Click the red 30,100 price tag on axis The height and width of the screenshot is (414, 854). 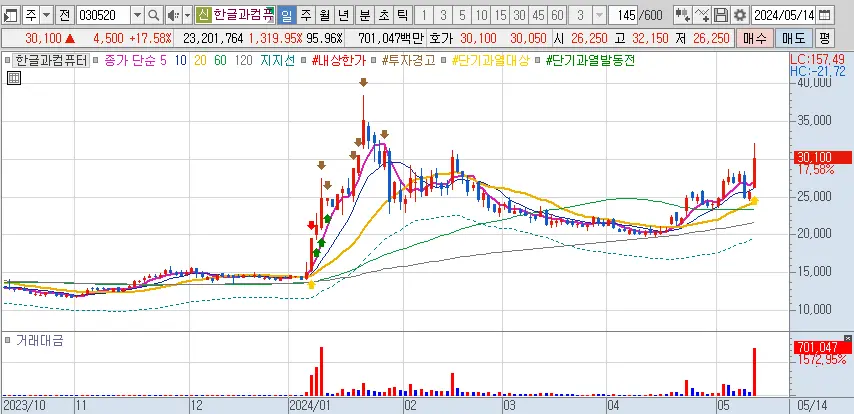[822, 157]
